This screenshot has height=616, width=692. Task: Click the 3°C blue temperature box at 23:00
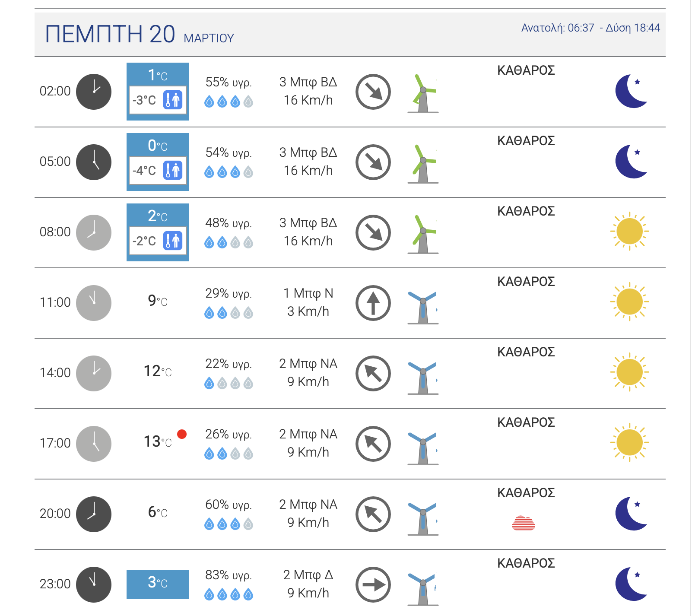(x=158, y=584)
